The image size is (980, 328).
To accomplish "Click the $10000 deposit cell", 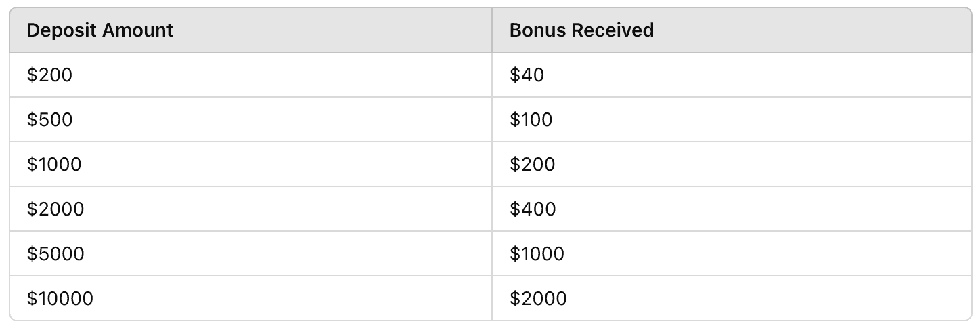I will pyautogui.click(x=60, y=299).
